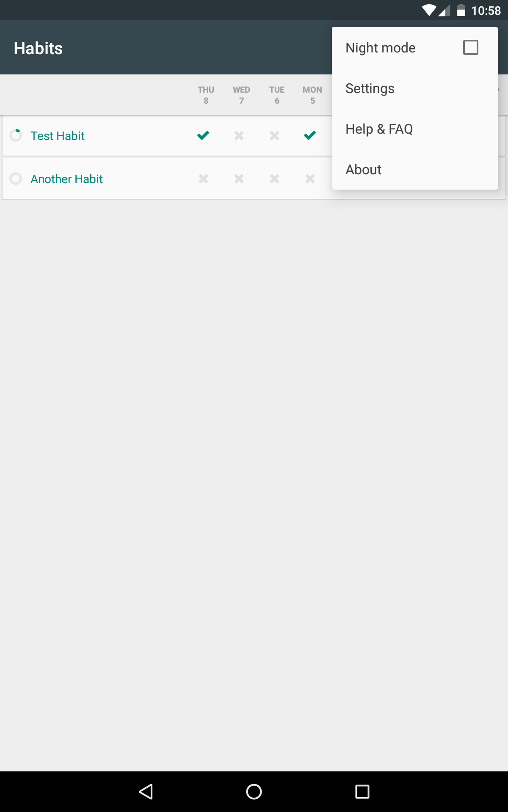Tap the Android recent apps button
Image resolution: width=508 pixels, height=812 pixels.
[x=362, y=792]
